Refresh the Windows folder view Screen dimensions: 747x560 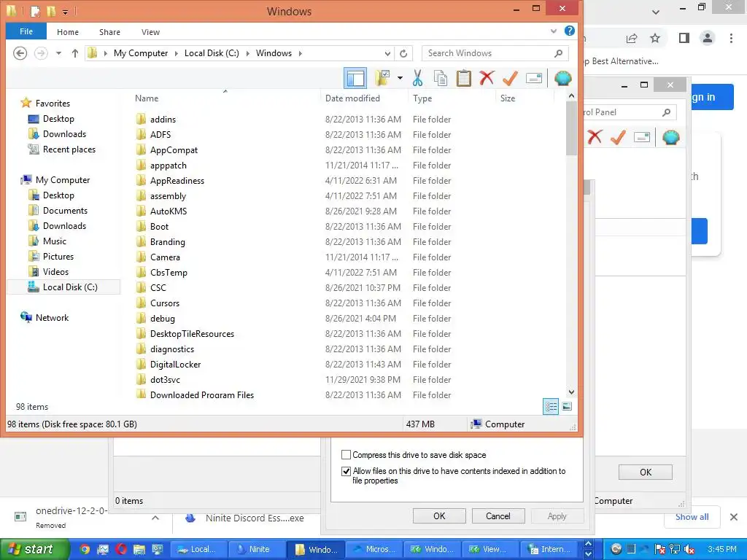click(403, 53)
